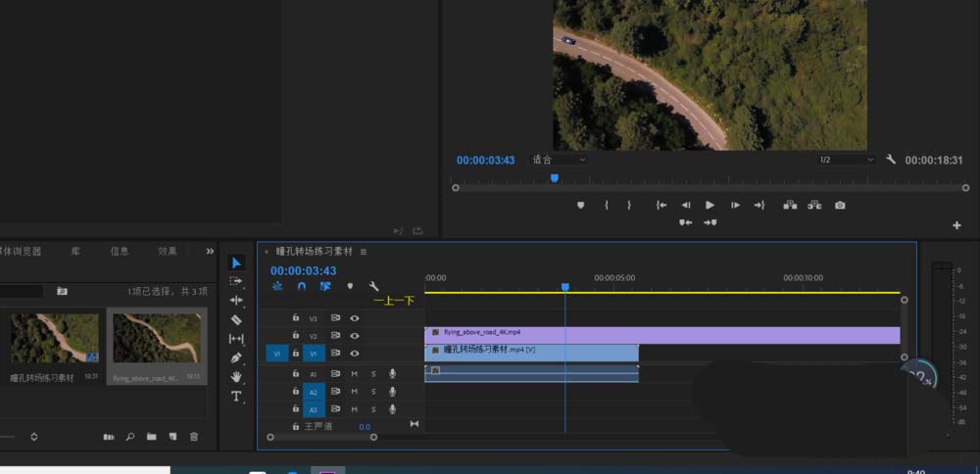980x474 pixels.
Task: Expand hidden panel tabs with double chevron
Action: pos(210,252)
